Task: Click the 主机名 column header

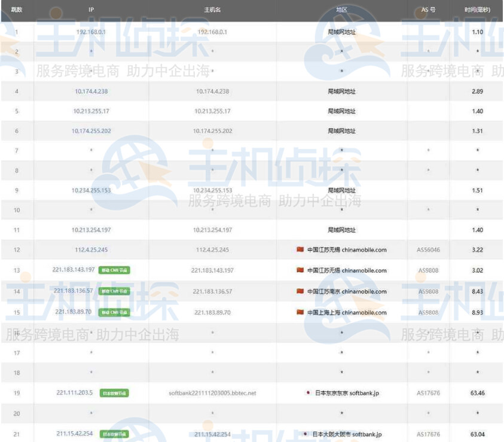Action: 212,10
